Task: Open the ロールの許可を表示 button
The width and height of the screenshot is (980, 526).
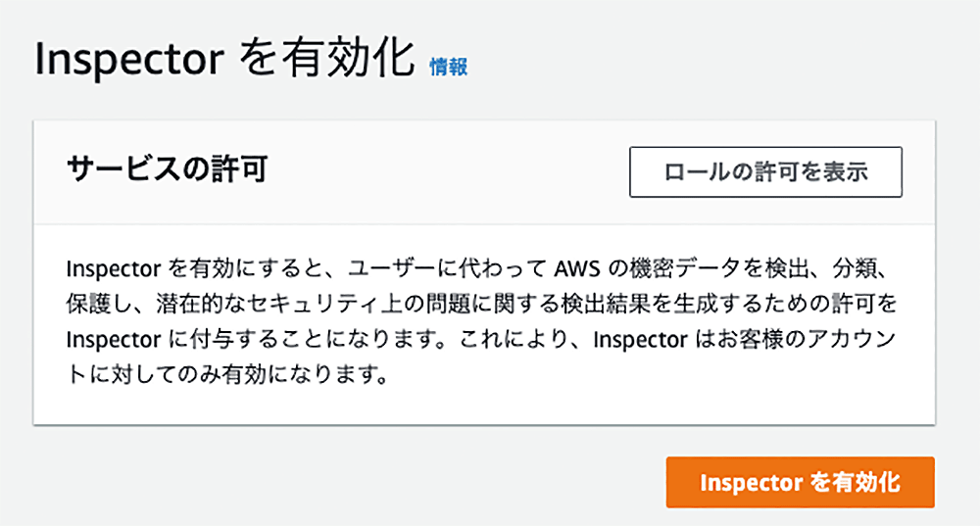Action: (x=765, y=171)
